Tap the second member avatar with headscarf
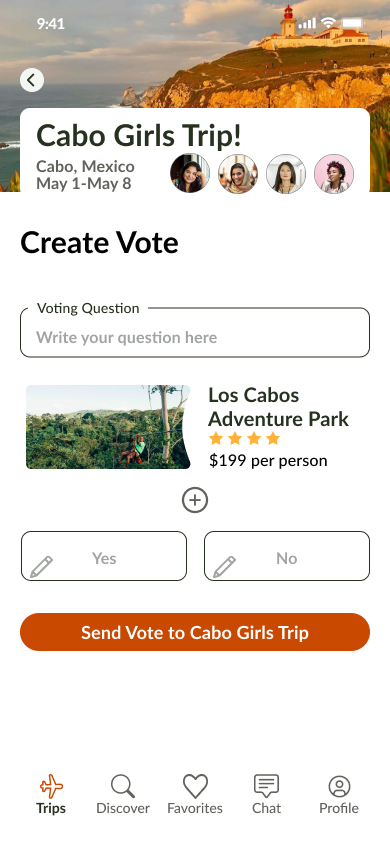 click(x=238, y=173)
